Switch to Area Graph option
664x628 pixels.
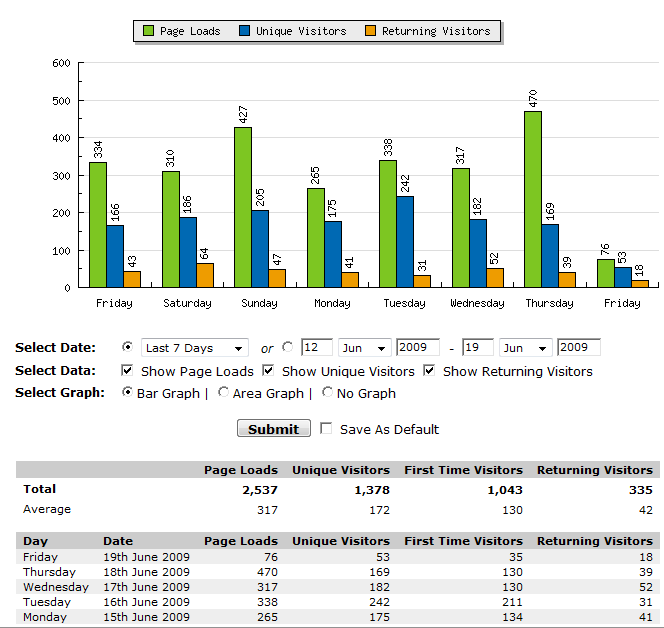(x=222, y=393)
